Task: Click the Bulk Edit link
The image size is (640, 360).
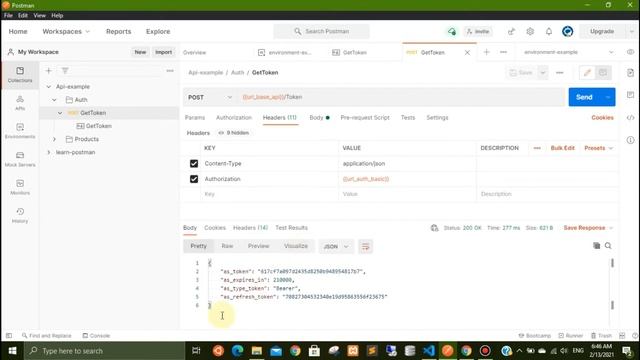Action: point(562,148)
